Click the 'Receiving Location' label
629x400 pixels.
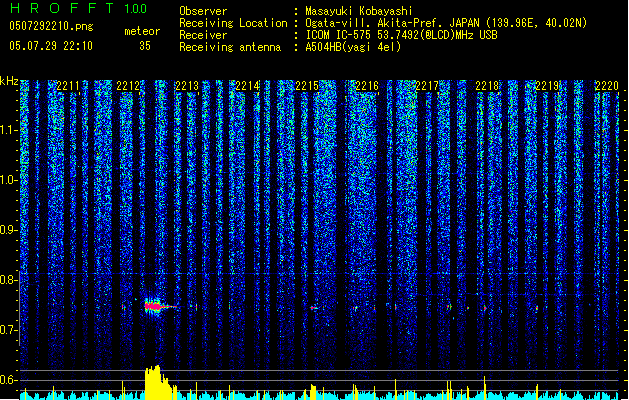(233, 23)
